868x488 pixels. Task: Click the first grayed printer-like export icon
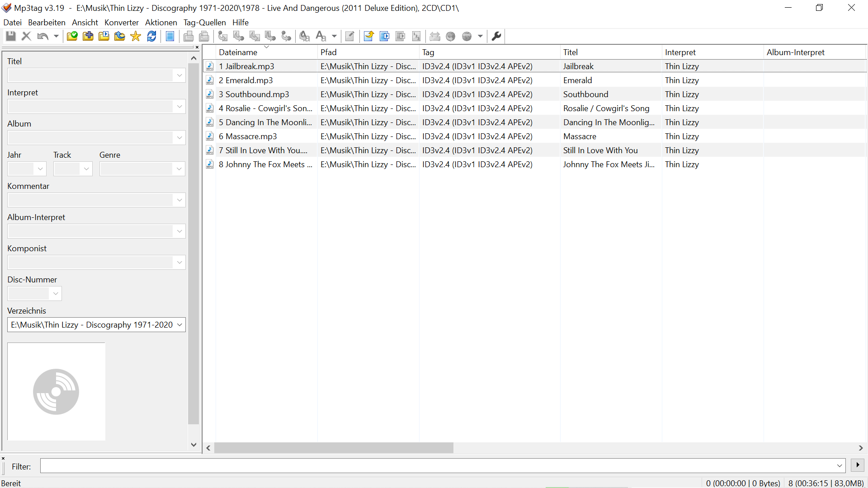coord(189,36)
